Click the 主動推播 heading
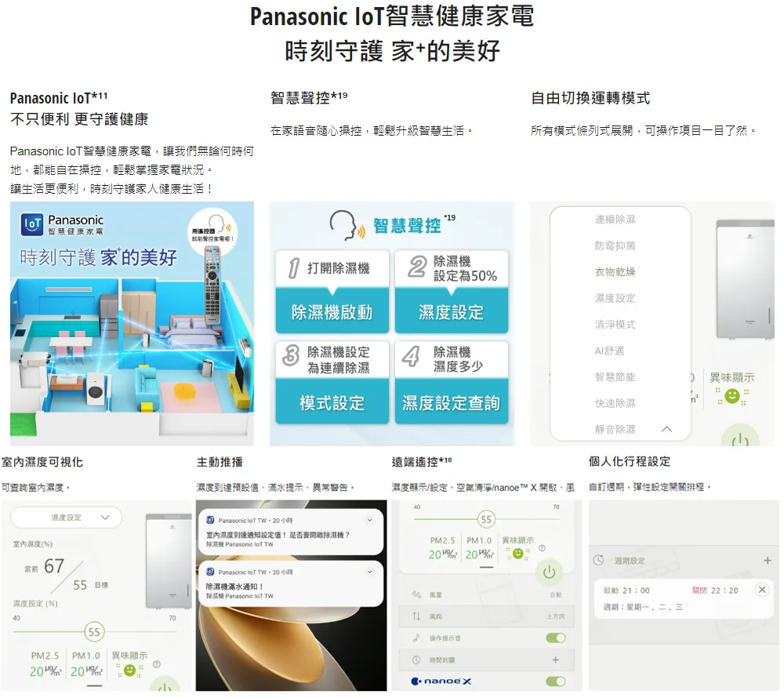Image resolution: width=784 pixels, height=698 pixels. pos(220,462)
